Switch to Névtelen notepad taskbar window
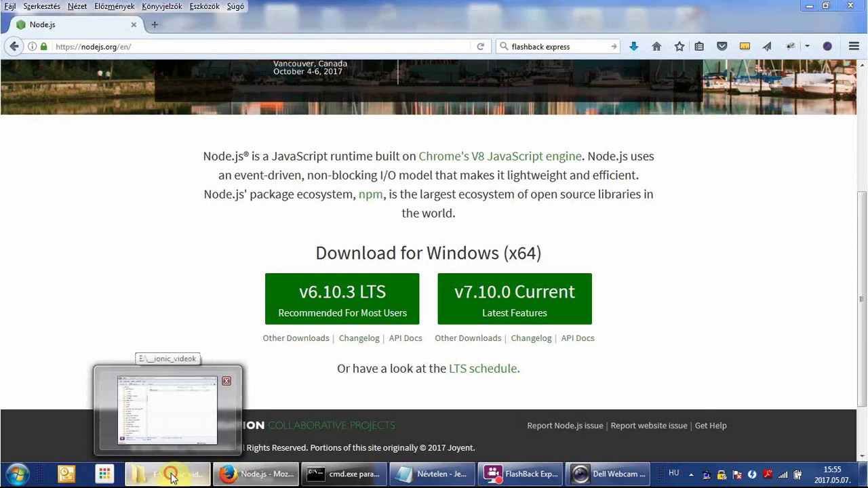The width and height of the screenshot is (868, 488). click(x=432, y=474)
